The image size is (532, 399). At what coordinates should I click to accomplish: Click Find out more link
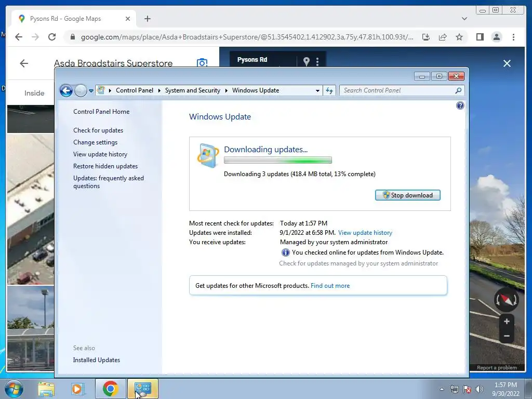pyautogui.click(x=330, y=286)
